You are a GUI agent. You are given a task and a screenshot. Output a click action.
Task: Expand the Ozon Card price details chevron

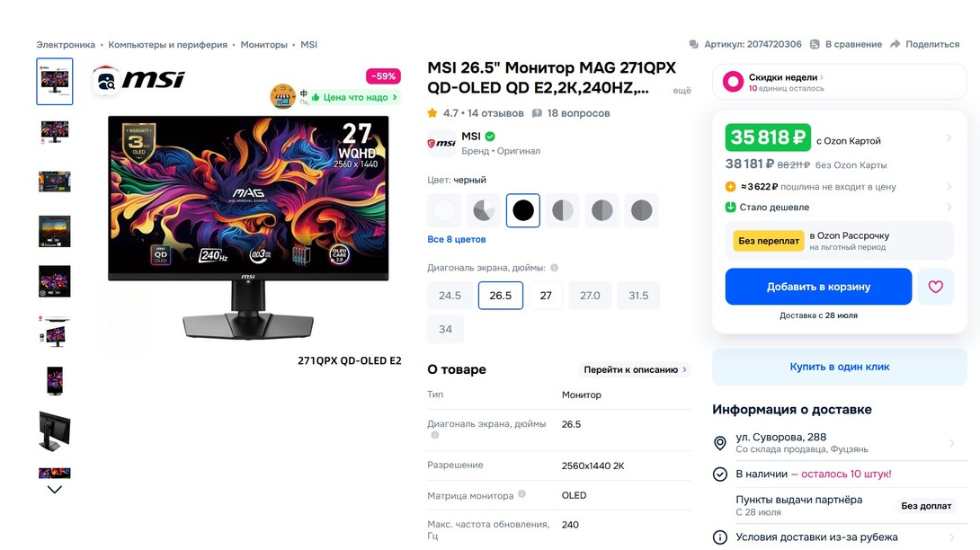pyautogui.click(x=949, y=138)
